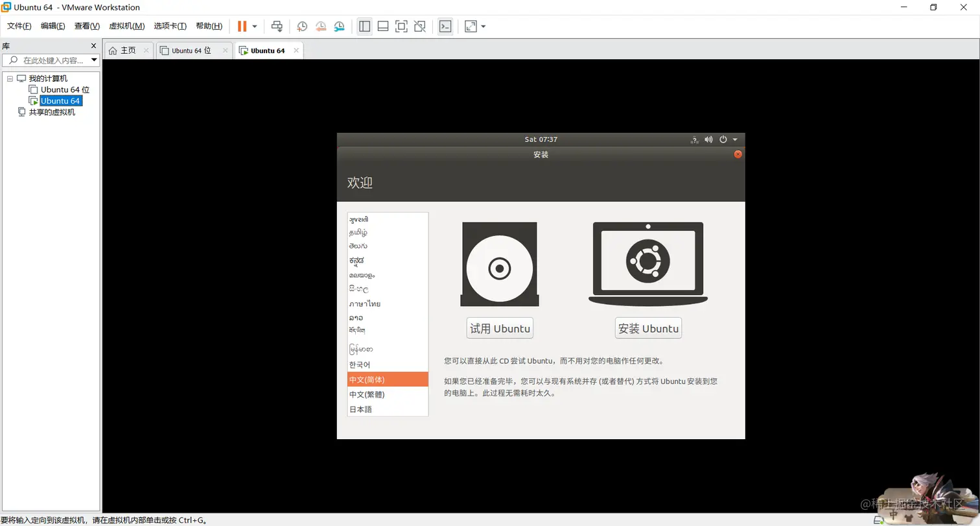Select Ubuntu 64 位 in the library tree
This screenshot has width=980, height=526.
point(65,90)
